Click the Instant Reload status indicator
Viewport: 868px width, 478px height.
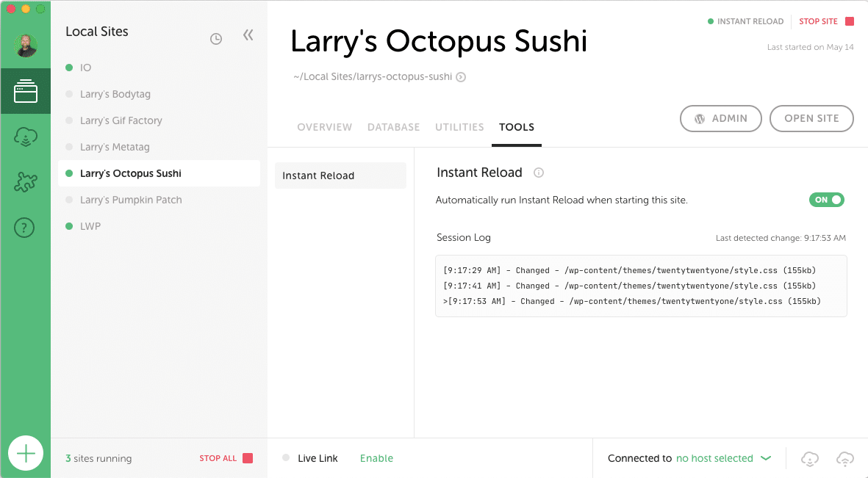click(x=746, y=21)
